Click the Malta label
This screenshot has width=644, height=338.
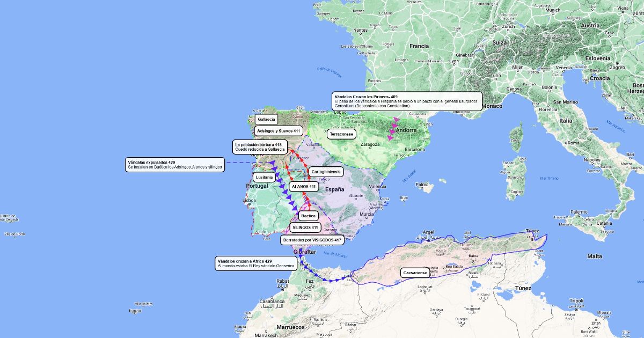click(x=594, y=256)
